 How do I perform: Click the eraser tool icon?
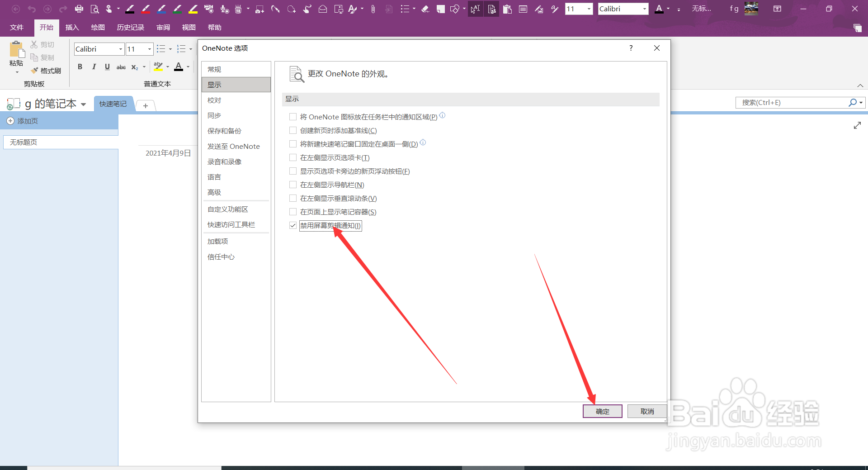tap(425, 9)
